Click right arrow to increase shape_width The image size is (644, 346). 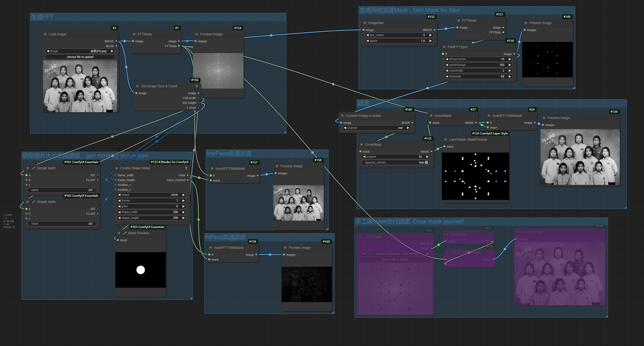point(183,212)
